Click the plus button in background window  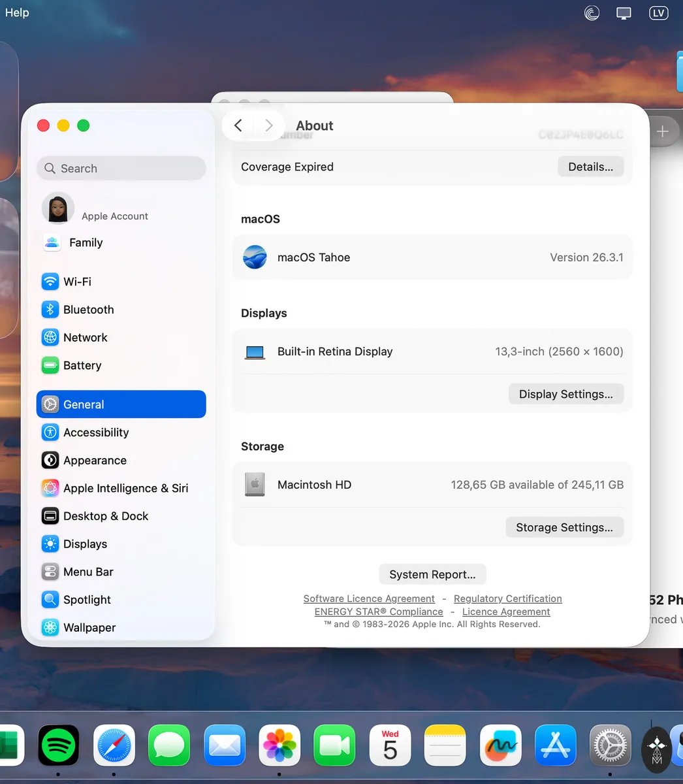pos(662,131)
